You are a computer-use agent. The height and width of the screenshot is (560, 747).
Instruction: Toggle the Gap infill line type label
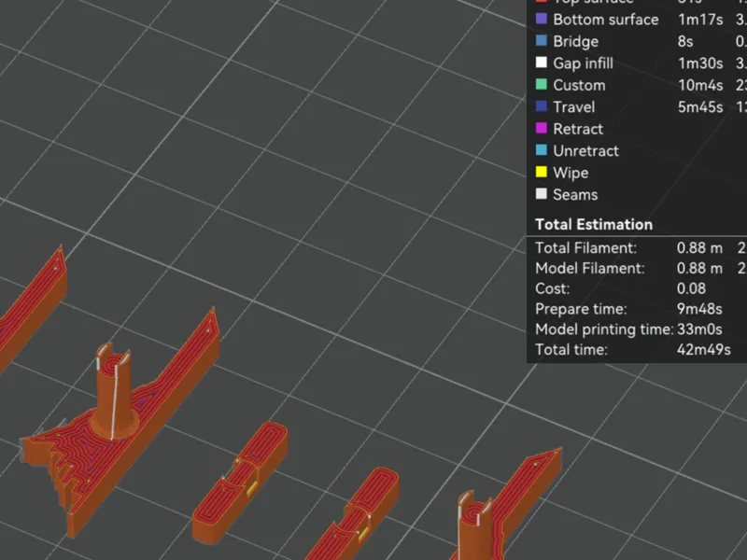pyautogui.click(x=583, y=63)
